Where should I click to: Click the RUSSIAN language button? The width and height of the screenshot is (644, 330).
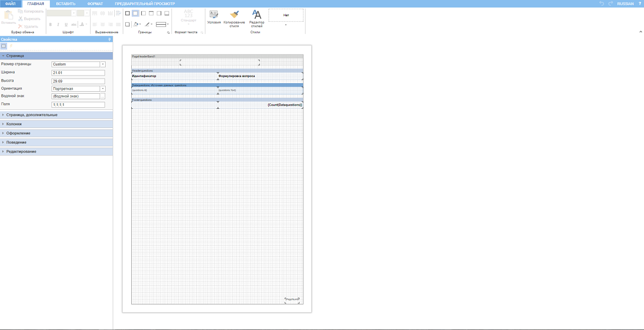pos(625,4)
